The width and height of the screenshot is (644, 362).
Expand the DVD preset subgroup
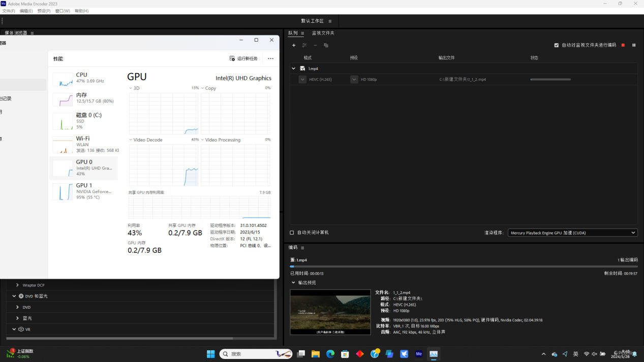click(17, 307)
